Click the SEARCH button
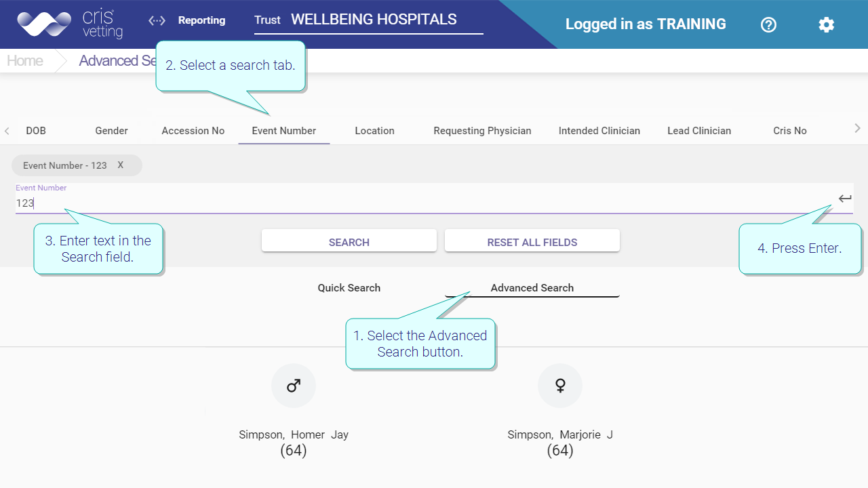Screen dimensions: 868x488 pyautogui.click(x=349, y=242)
